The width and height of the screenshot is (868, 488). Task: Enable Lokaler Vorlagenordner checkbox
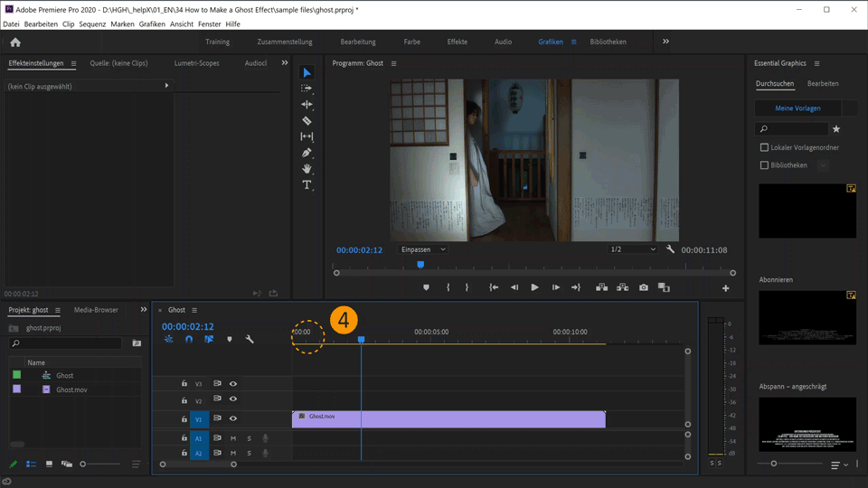pos(764,147)
